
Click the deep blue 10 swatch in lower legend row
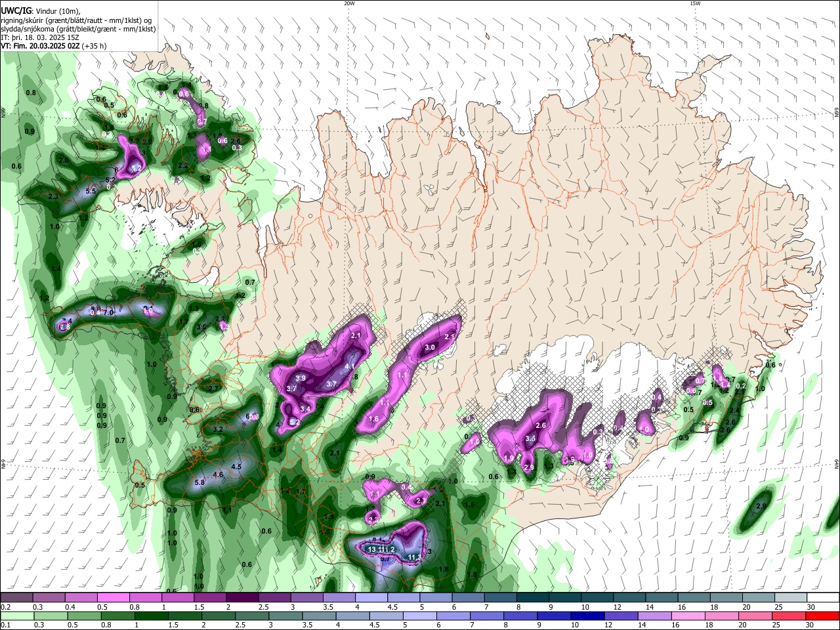[x=588, y=616]
